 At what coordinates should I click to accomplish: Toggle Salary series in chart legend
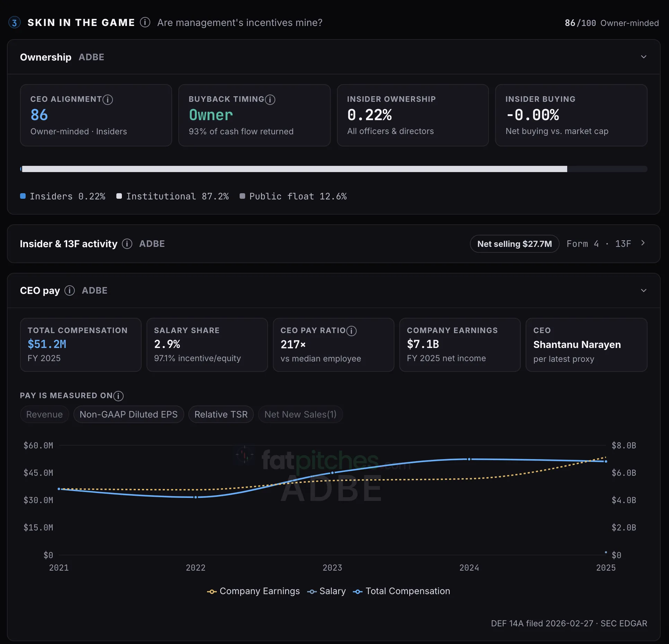327,591
